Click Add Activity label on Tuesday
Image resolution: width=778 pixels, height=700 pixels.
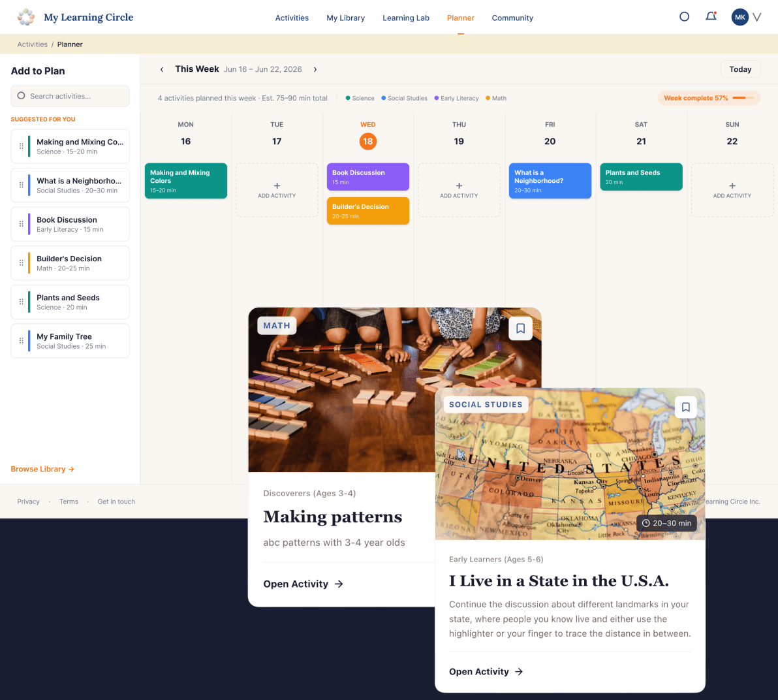[277, 196]
